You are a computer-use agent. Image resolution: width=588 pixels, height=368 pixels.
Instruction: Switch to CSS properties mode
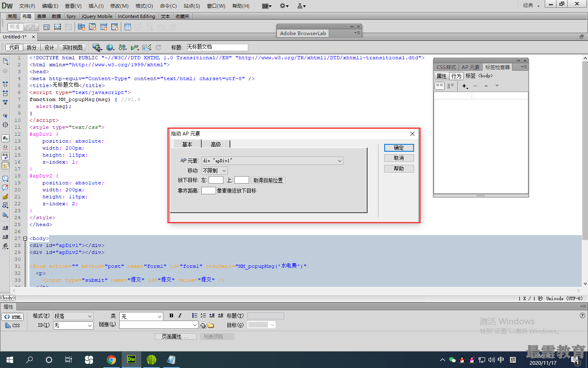tap(13, 325)
